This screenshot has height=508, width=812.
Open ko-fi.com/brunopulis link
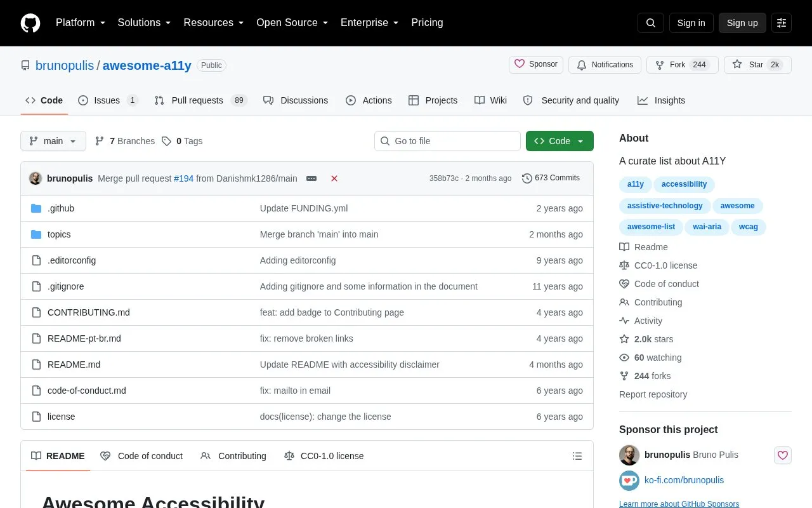(684, 480)
